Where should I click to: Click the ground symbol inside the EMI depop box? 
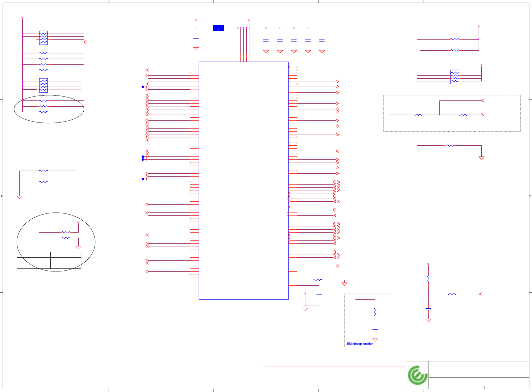pyautogui.click(x=375, y=340)
